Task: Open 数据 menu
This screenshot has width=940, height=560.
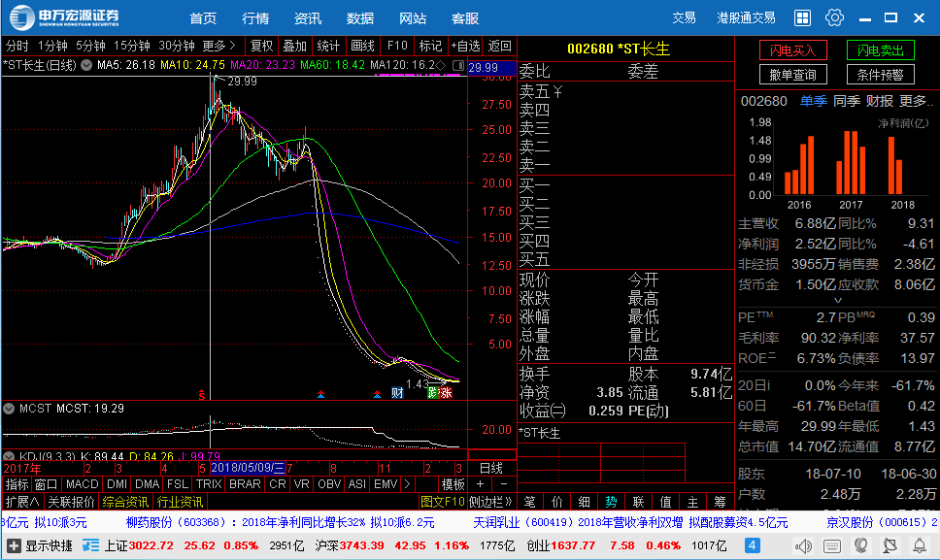Action: (x=360, y=18)
